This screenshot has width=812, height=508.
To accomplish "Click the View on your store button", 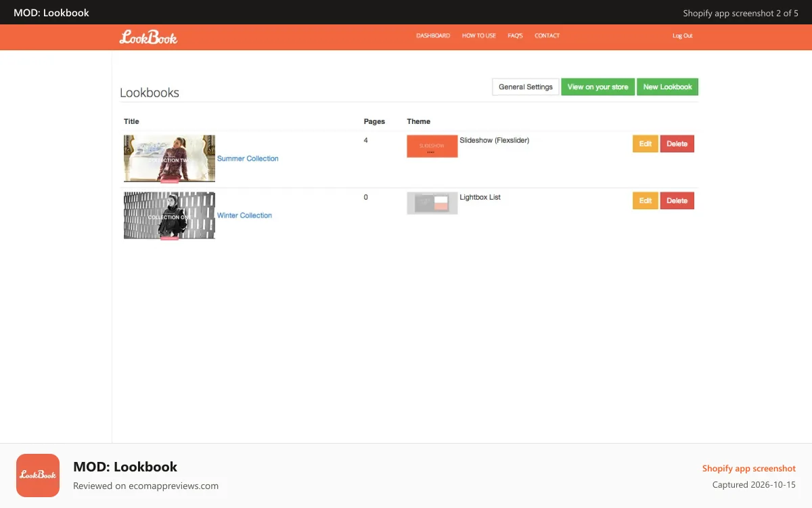I will [x=598, y=87].
